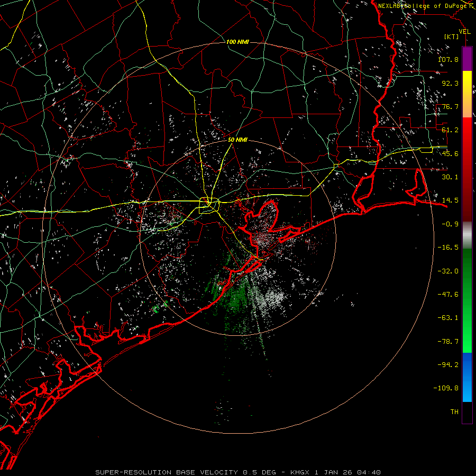This screenshot has width=476, height=476.
Task: Click the [KT] units label
Action: [452, 36]
